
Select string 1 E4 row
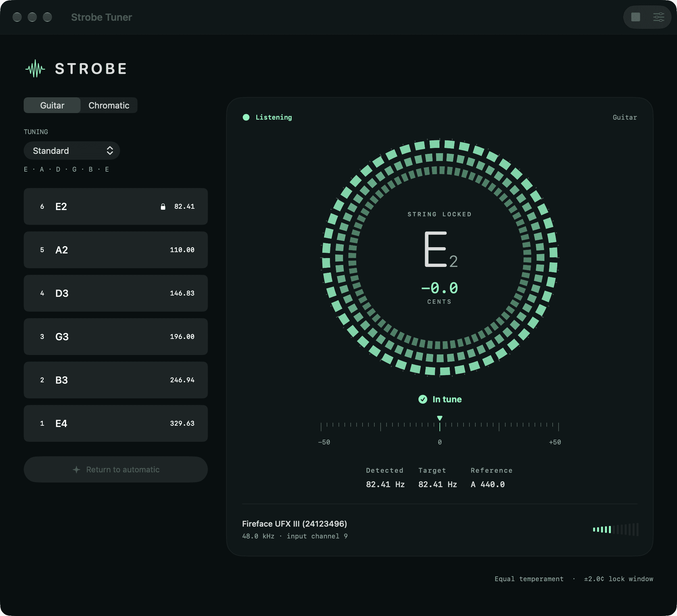coord(115,423)
